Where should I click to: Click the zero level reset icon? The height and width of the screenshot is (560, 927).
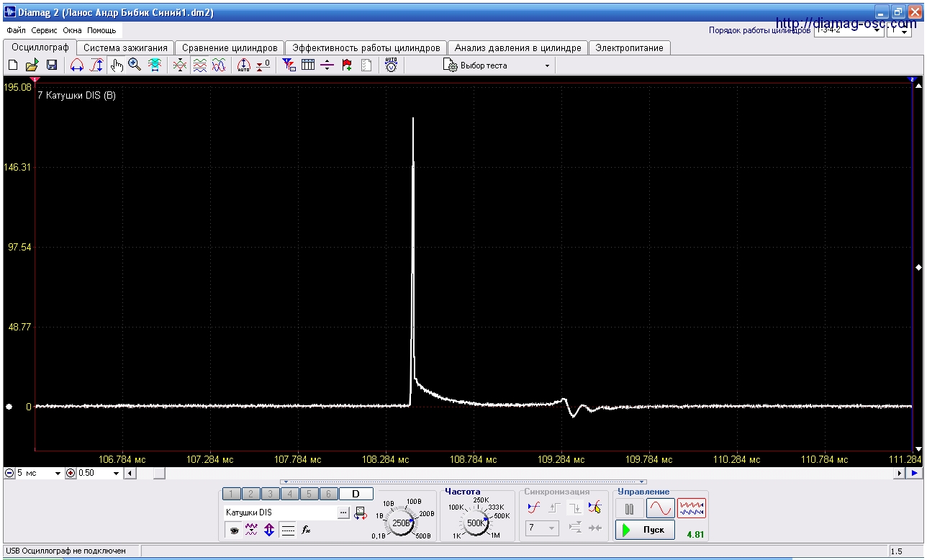coord(263,66)
